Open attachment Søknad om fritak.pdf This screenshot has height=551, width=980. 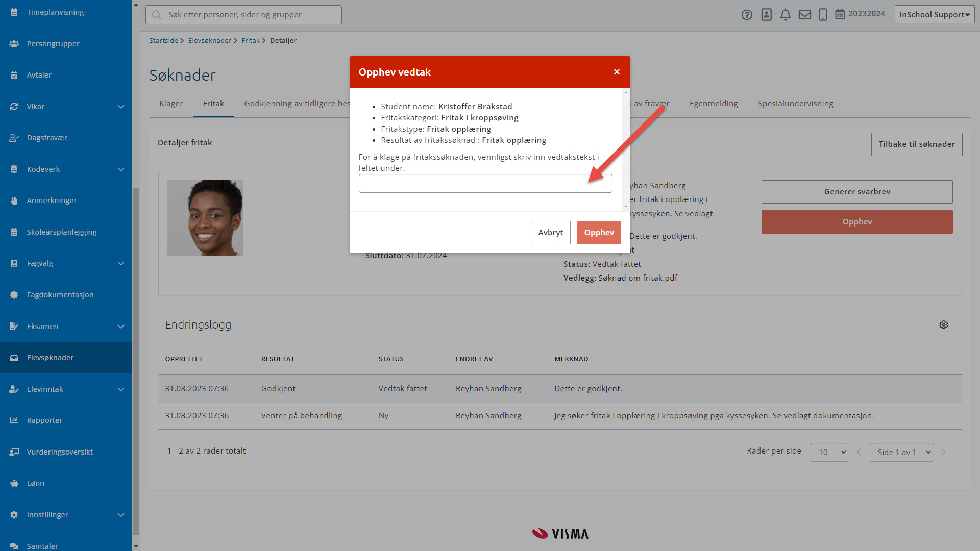638,278
